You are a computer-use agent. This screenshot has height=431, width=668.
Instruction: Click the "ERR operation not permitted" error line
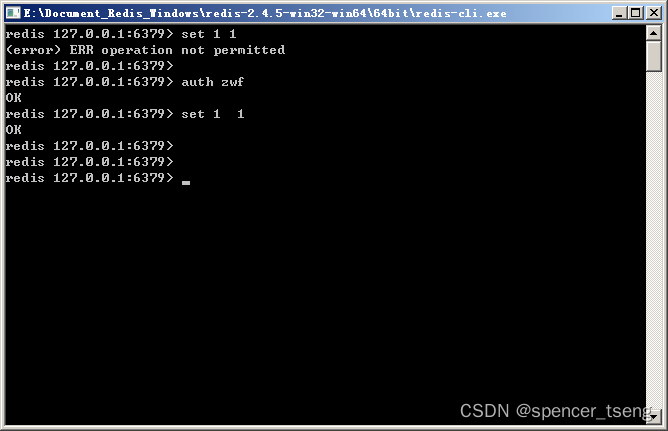click(145, 50)
